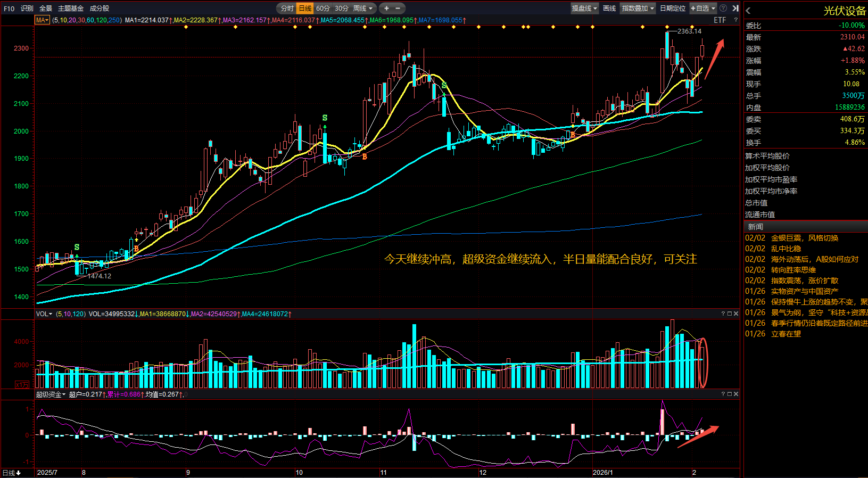Viewport: 868px width, 478px height.
Task: Open the 操盘线 dropdown
Action: click(584, 8)
